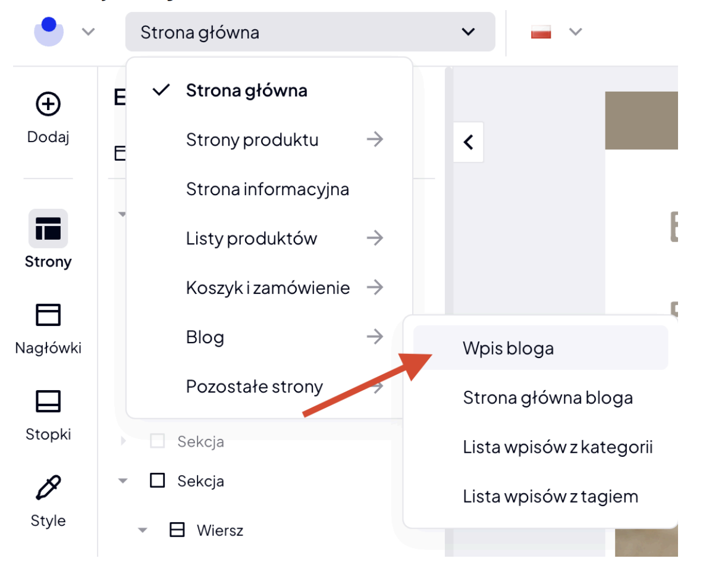Expand the greyed Sekcja tree row
Screen dimensions: 728x571
123,441
